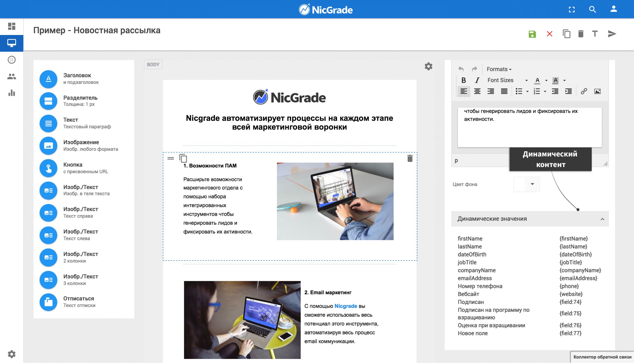Collapse the Динамические значения section
The width and height of the screenshot is (634, 364).
point(602,219)
